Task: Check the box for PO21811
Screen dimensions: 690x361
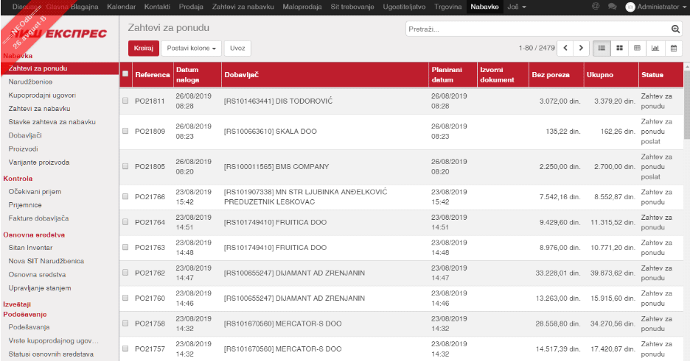Action: click(125, 101)
